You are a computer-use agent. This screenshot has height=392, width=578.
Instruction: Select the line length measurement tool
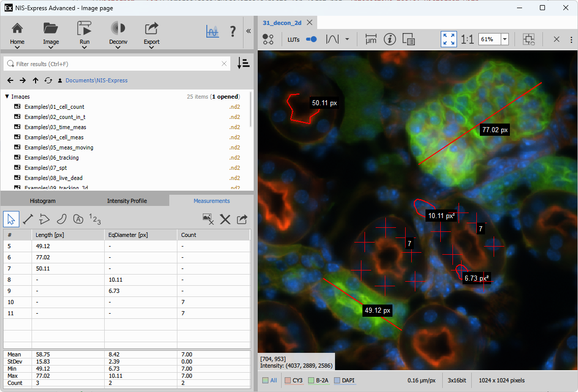pos(27,219)
